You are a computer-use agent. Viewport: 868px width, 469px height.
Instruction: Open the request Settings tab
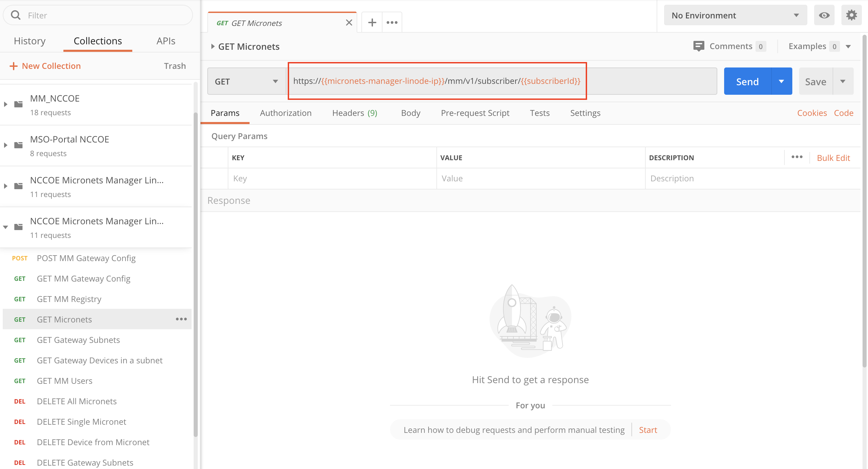585,113
